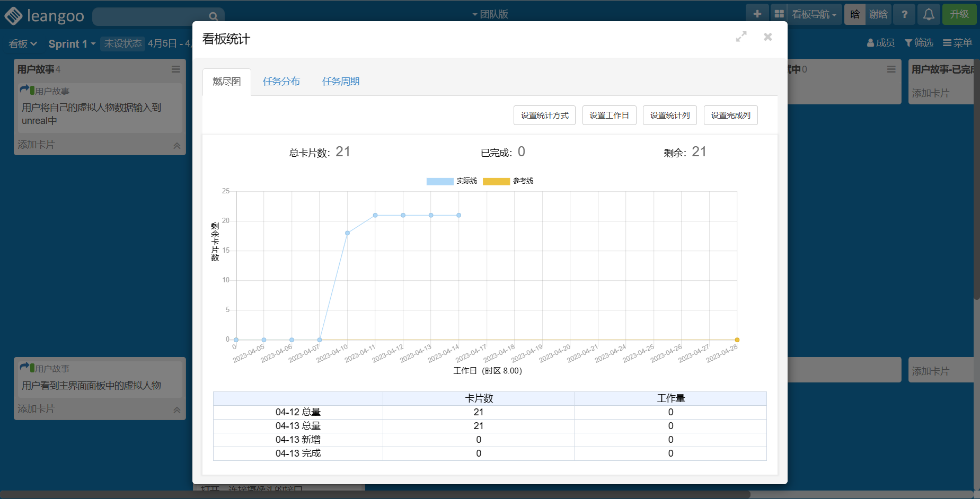
Task: Collapse add-card arrow in 用户故事 list top
Action: click(x=177, y=146)
